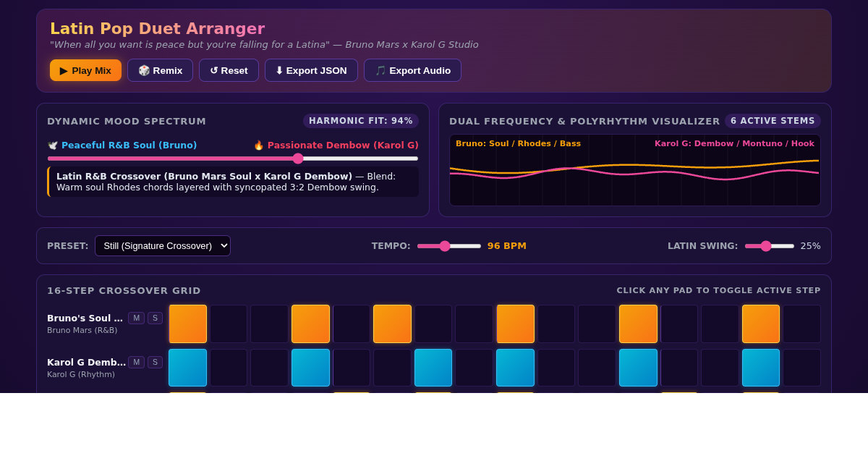Click the Bruno's Soul track name

pyautogui.click(x=86, y=318)
